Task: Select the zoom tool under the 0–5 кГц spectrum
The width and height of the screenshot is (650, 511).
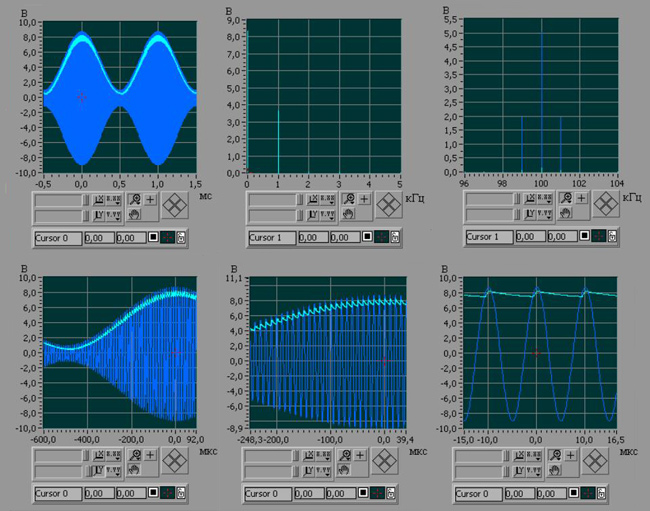Action: pyautogui.click(x=348, y=199)
